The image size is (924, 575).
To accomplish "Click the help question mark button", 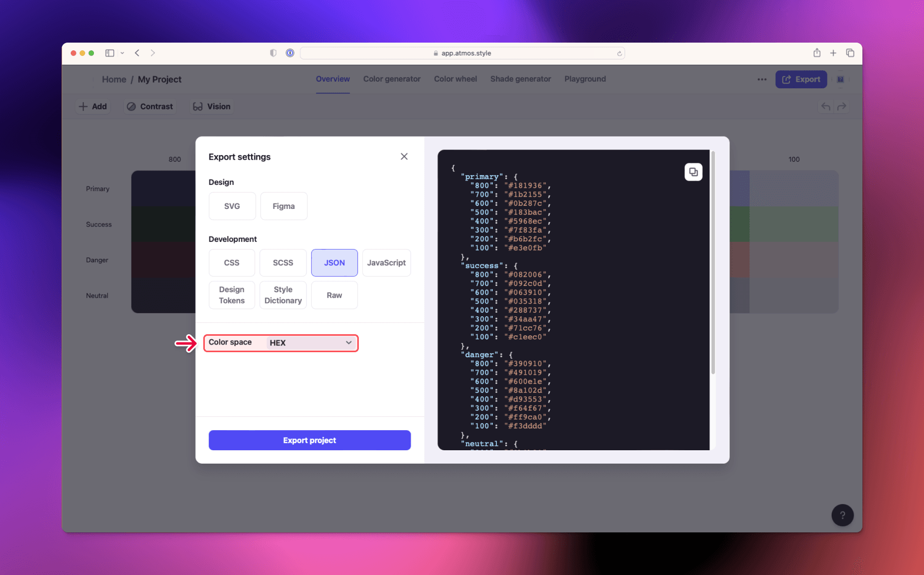I will tap(842, 515).
